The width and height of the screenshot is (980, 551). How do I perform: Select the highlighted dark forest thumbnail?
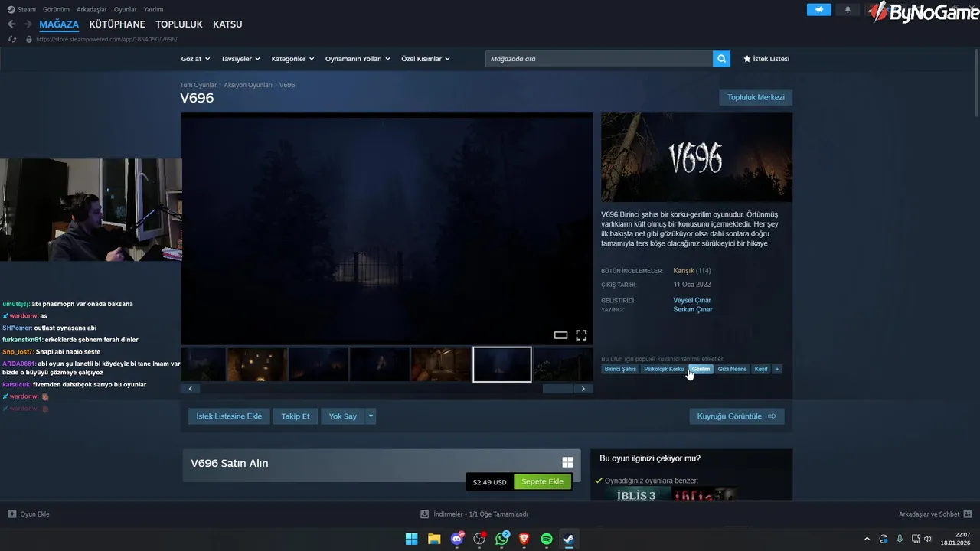[x=502, y=364]
